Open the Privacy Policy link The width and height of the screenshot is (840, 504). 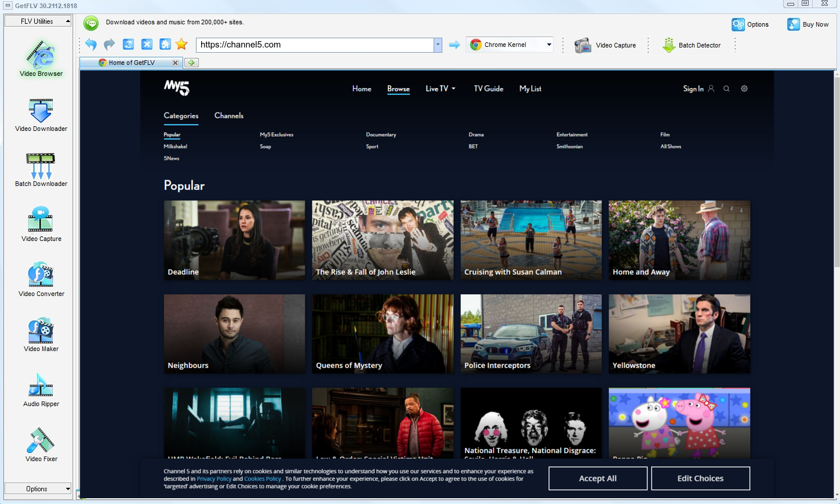point(214,479)
